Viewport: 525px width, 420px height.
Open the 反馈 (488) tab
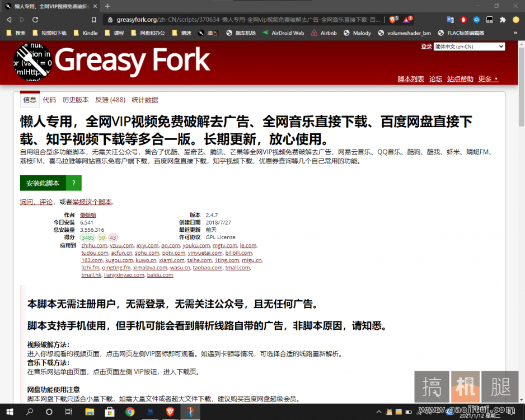click(110, 100)
